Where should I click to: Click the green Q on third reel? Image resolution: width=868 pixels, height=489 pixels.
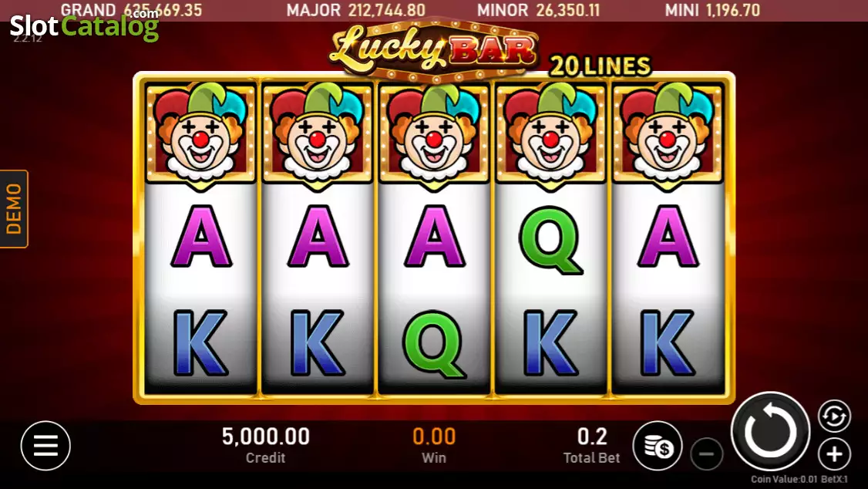[434, 344]
